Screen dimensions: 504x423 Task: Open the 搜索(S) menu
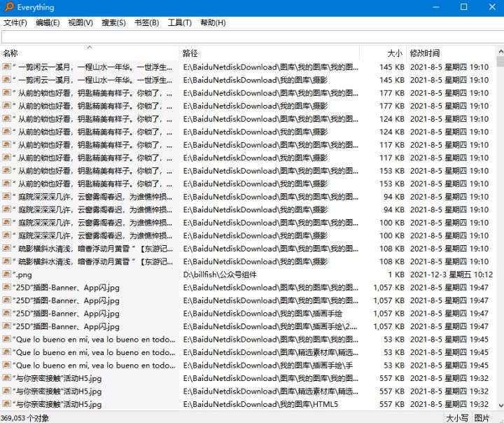113,22
